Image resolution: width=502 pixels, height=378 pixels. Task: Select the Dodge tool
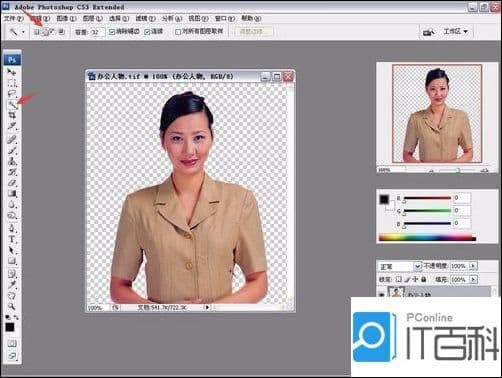[12, 216]
